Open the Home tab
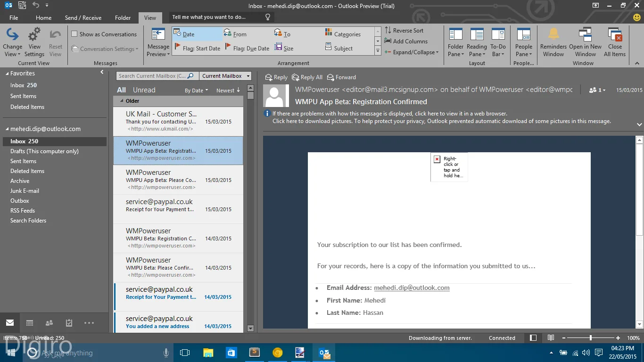The image size is (644, 362). point(43,18)
